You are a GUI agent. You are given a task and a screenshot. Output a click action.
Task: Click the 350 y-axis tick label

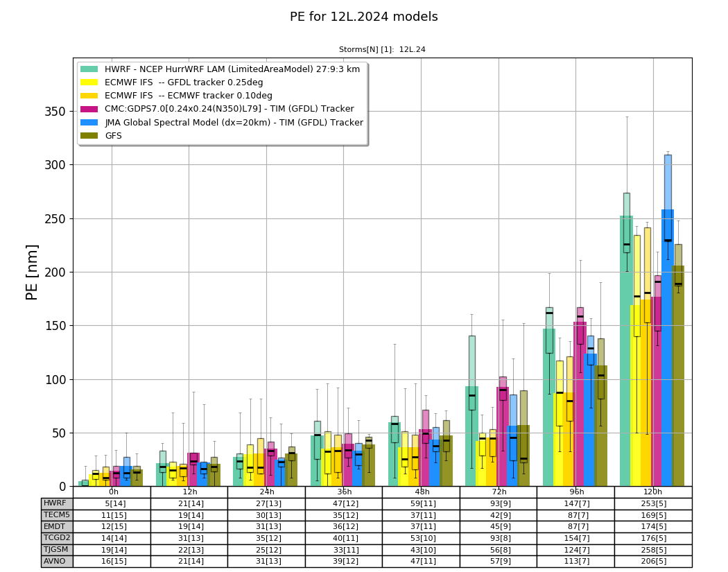(55, 112)
